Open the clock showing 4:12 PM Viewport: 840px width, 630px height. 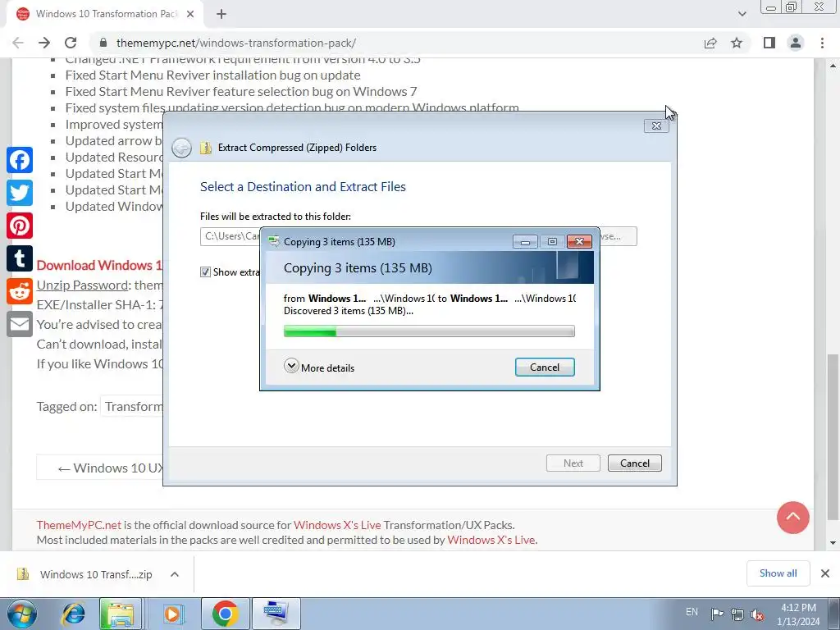pos(798,614)
